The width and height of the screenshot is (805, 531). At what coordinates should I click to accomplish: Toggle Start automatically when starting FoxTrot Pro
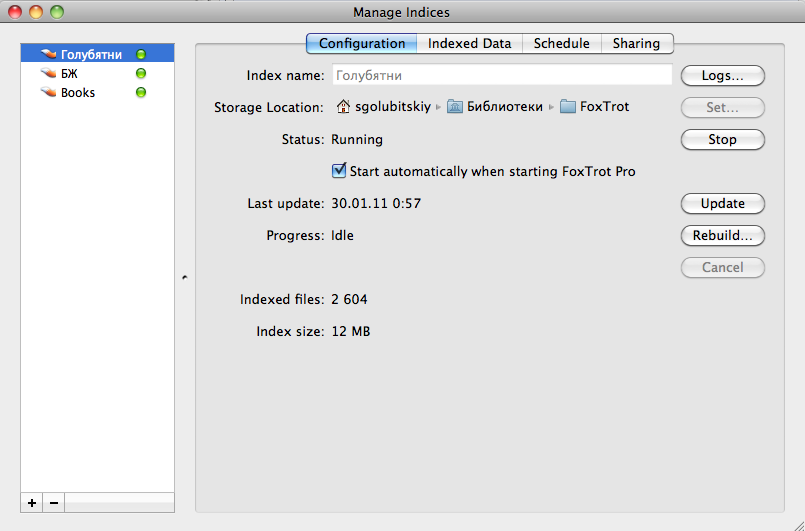339,171
